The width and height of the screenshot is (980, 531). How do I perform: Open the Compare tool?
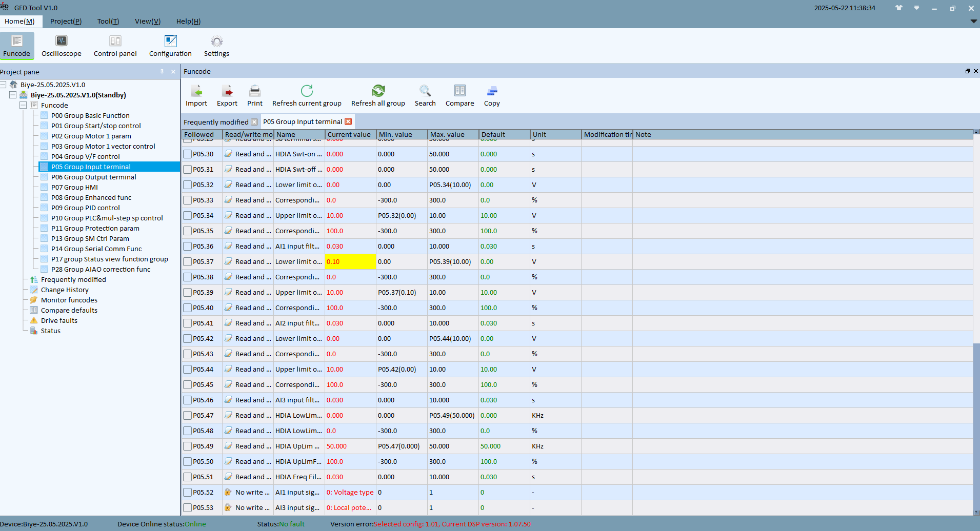point(459,96)
